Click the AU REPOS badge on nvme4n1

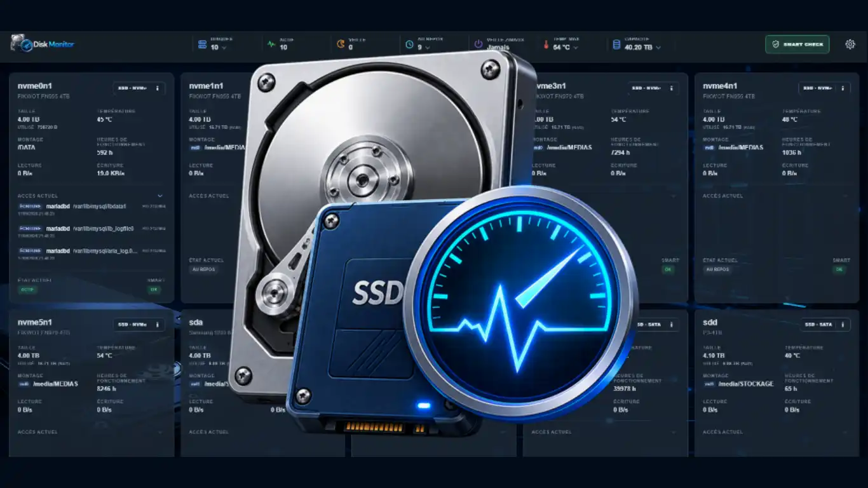click(717, 269)
